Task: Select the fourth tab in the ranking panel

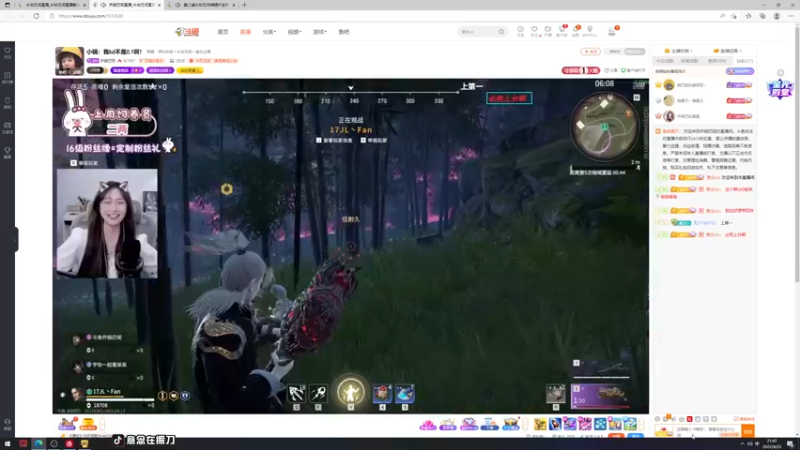Action: point(744,61)
